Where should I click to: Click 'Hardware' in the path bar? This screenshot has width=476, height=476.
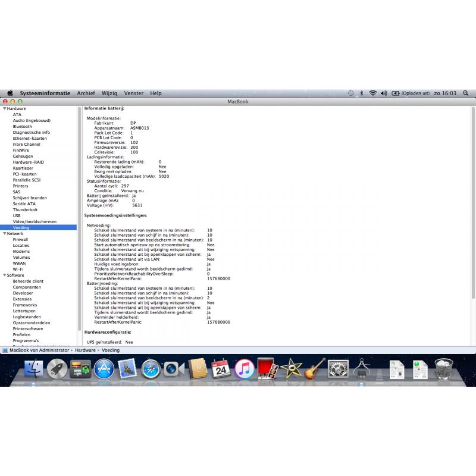[x=85, y=350]
